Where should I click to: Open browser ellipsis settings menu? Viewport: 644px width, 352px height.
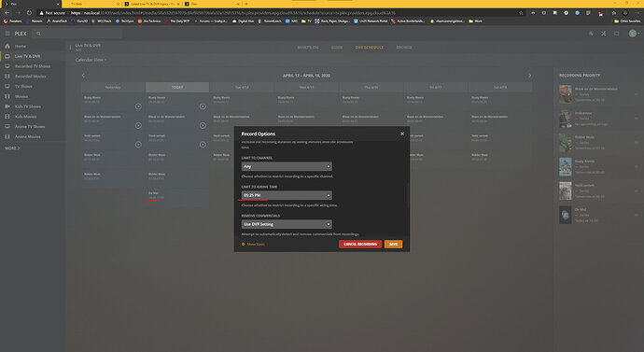[637, 13]
